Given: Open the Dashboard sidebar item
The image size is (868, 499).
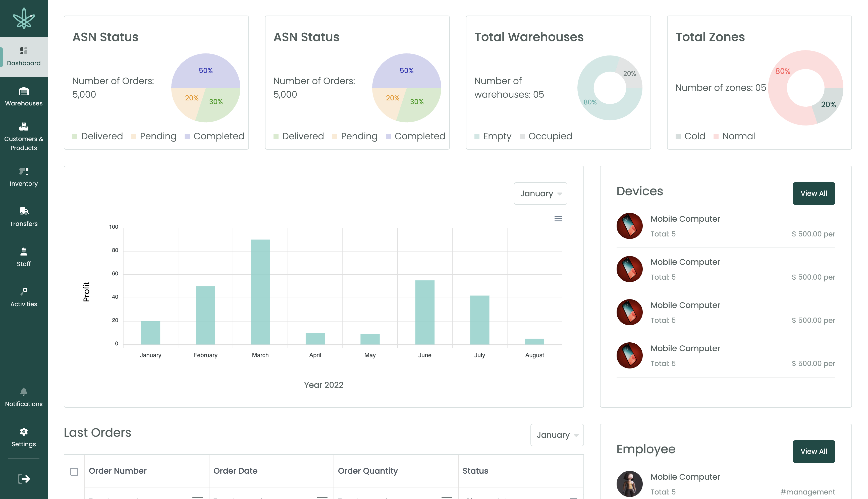Looking at the screenshot, I should pyautogui.click(x=24, y=57).
